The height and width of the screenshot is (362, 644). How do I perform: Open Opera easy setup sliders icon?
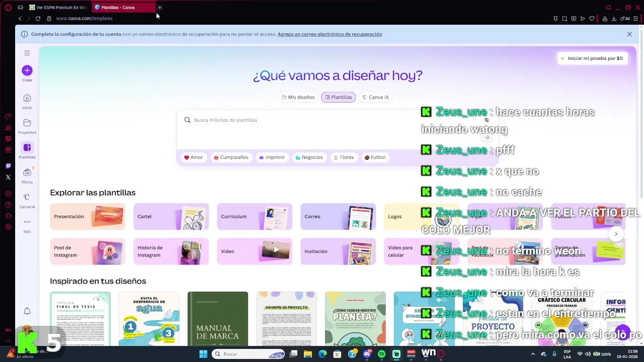point(636,19)
